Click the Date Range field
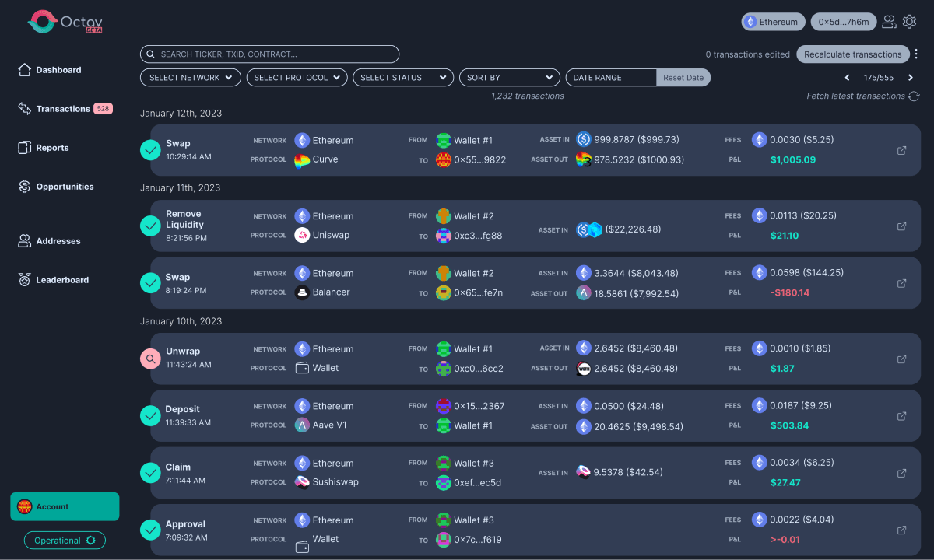Image resolution: width=934 pixels, height=560 pixels. coord(611,78)
